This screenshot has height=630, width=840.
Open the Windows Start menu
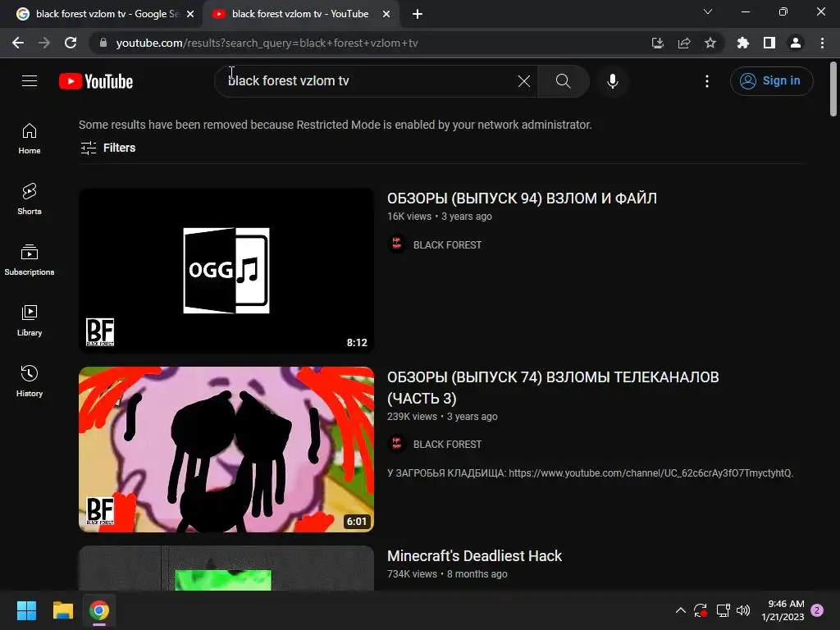click(26, 610)
